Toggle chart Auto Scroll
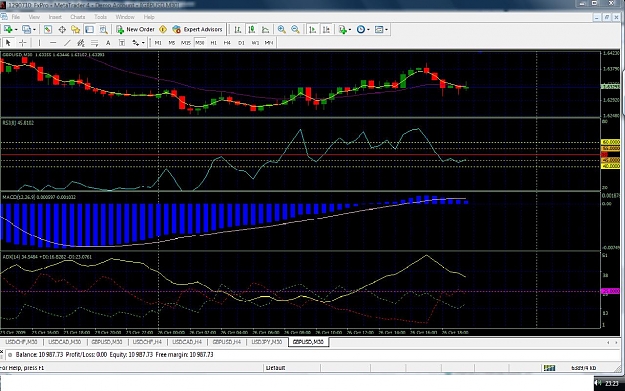The image size is (625, 391). (312, 29)
